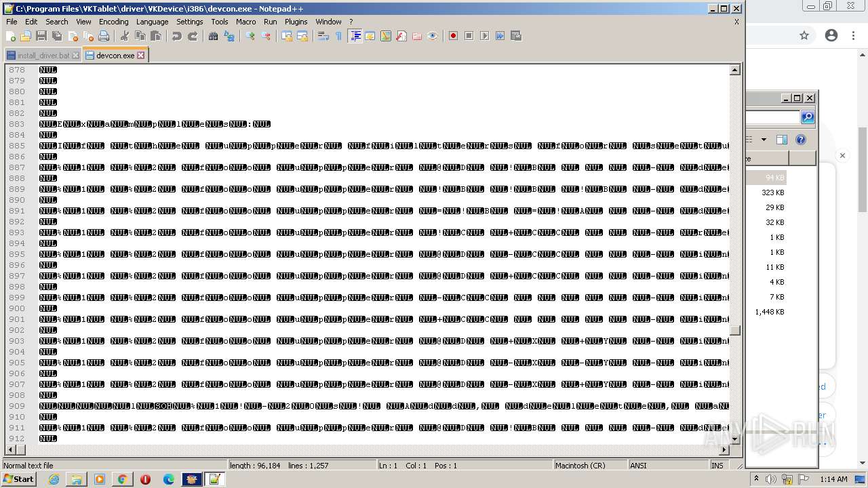Toggle synchronized horizontal scrolling
This screenshot has height=488, width=868.
click(x=302, y=36)
